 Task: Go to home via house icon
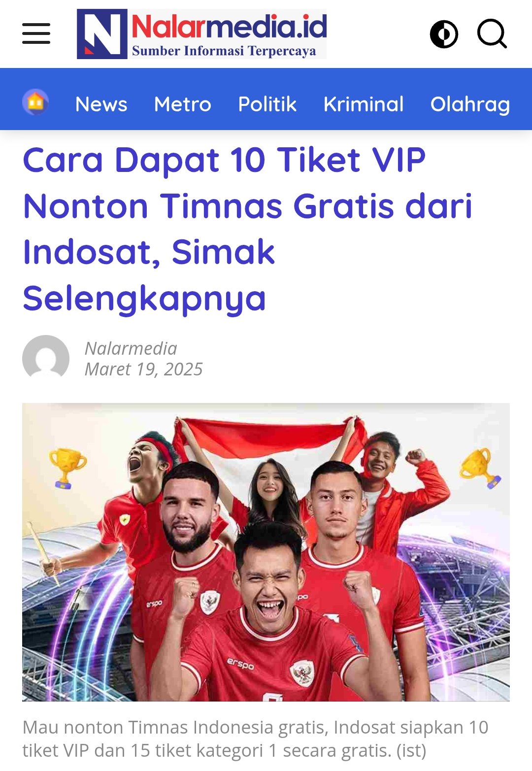click(35, 102)
